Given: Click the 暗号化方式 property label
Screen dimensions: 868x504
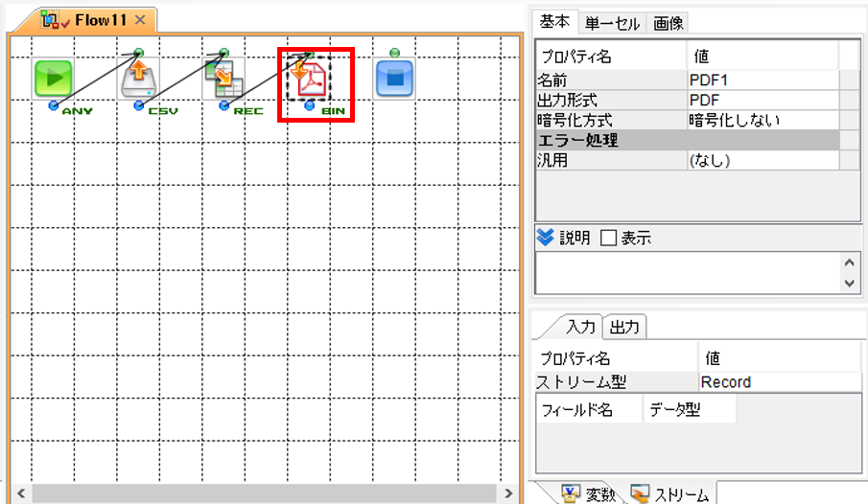Looking at the screenshot, I should (x=611, y=120).
